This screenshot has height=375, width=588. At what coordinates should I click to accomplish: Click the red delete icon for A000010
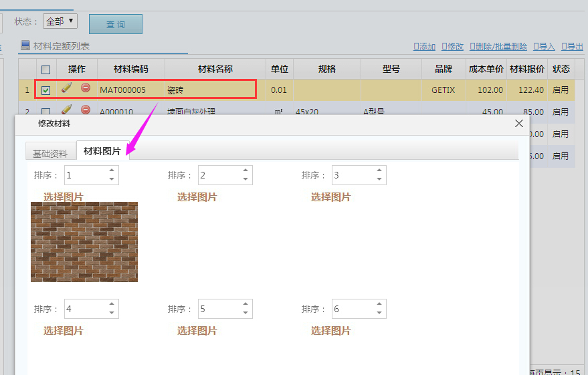click(86, 110)
